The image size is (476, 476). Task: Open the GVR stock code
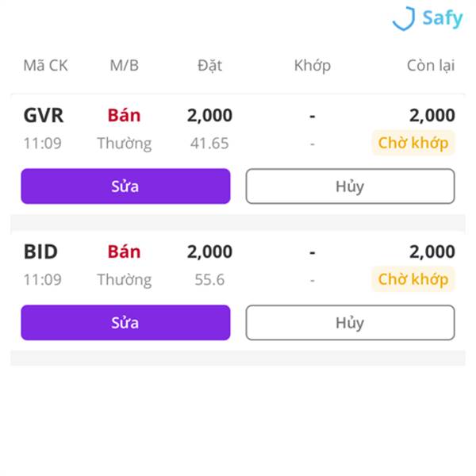[44, 115]
